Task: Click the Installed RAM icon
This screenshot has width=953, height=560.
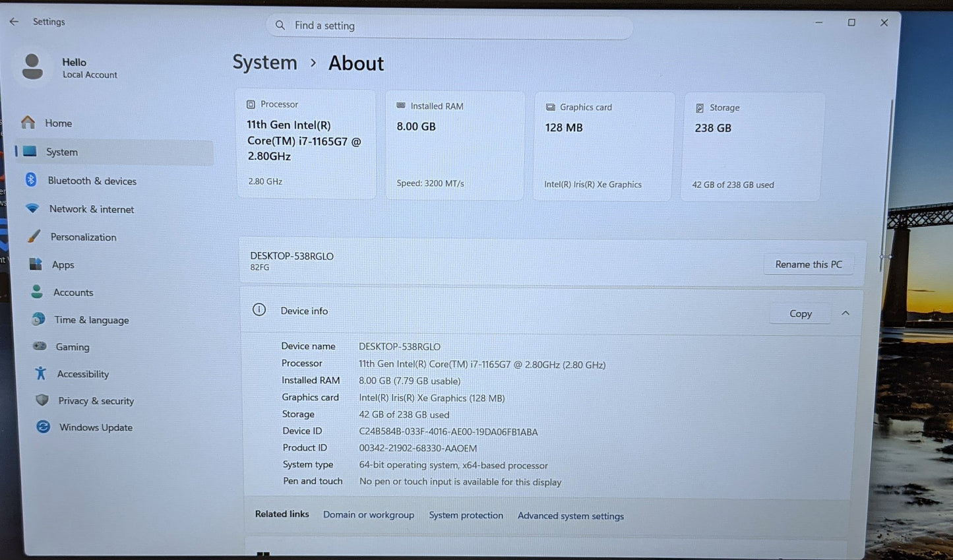Action: pos(401,106)
